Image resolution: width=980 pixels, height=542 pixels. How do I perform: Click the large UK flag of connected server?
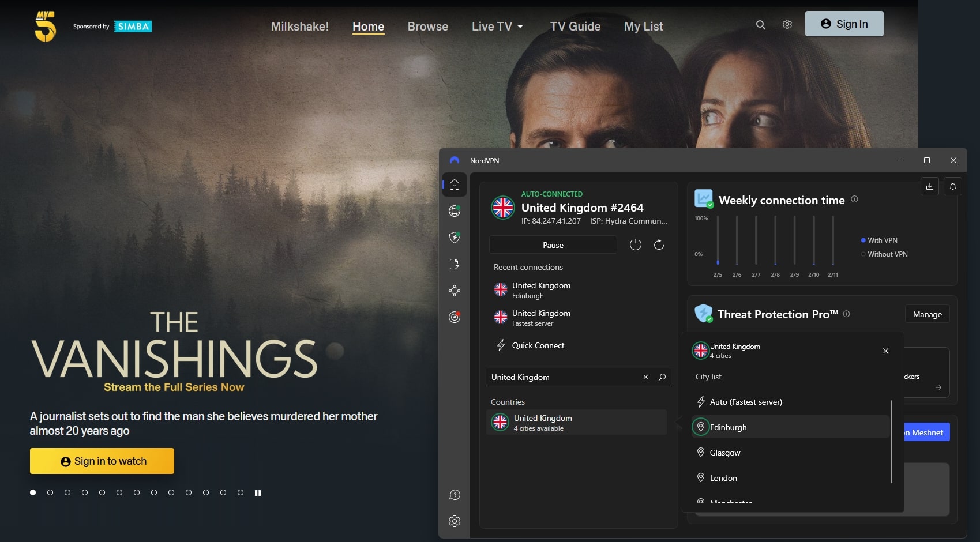click(503, 207)
